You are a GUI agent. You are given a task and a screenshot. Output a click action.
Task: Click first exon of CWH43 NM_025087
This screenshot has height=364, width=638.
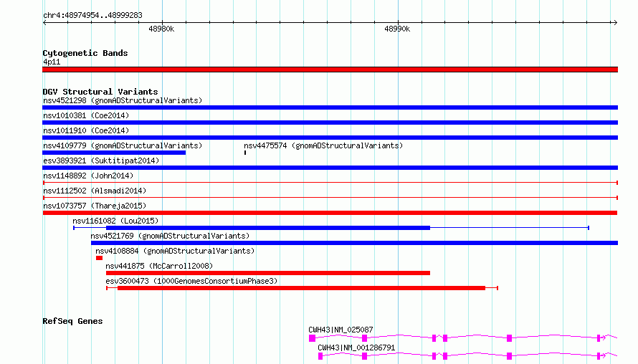(x=312, y=338)
